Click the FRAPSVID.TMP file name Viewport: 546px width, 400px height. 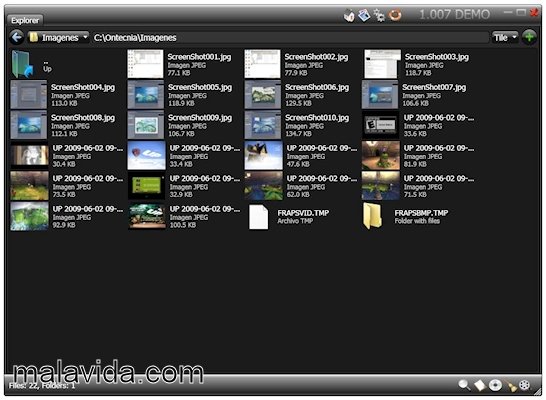[x=303, y=213]
